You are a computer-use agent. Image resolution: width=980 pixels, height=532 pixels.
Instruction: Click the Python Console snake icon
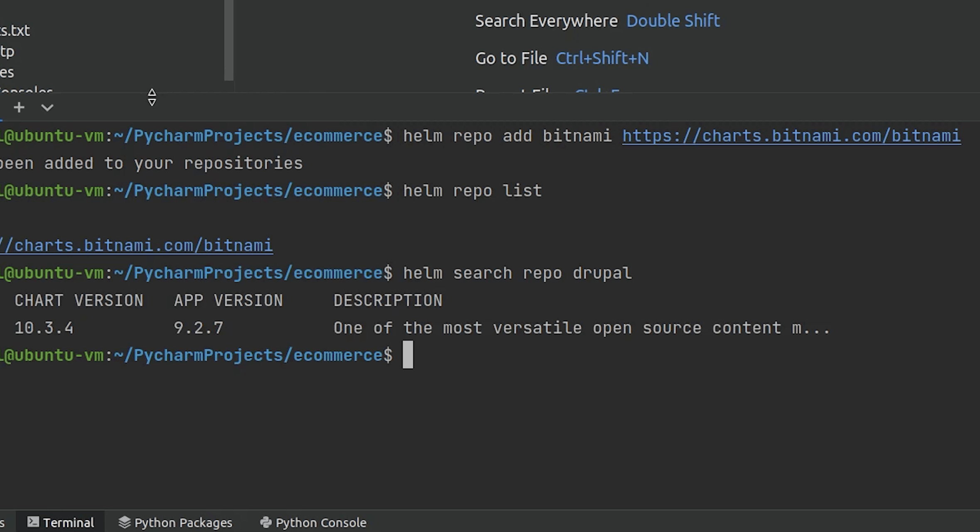265,522
